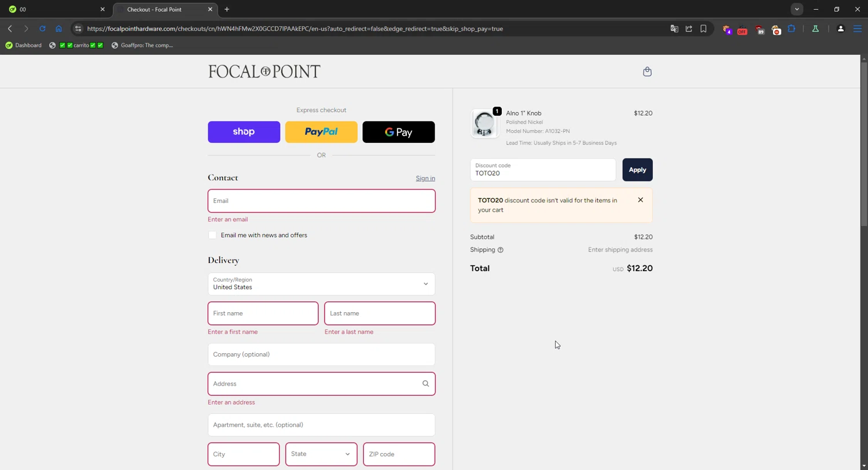Click the browser address bar URL

point(295,28)
